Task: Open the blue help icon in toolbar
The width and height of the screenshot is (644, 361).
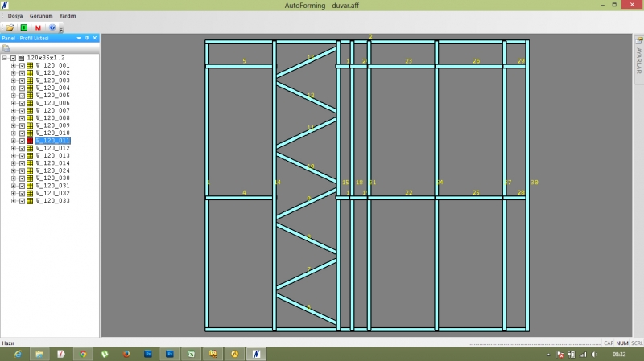Action: click(52, 27)
